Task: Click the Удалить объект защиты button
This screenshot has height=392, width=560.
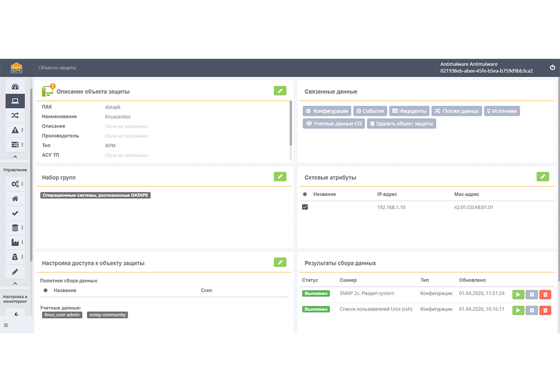Action: coord(401,124)
